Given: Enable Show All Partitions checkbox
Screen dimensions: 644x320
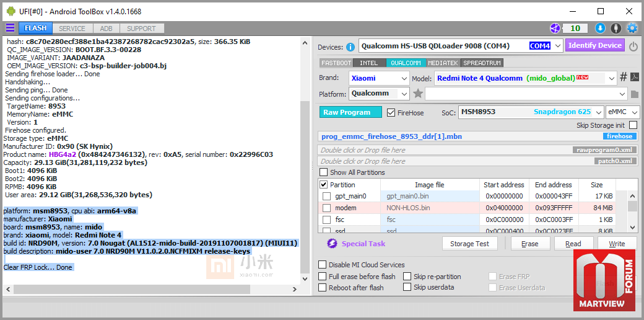Looking at the screenshot, I should tap(324, 172).
